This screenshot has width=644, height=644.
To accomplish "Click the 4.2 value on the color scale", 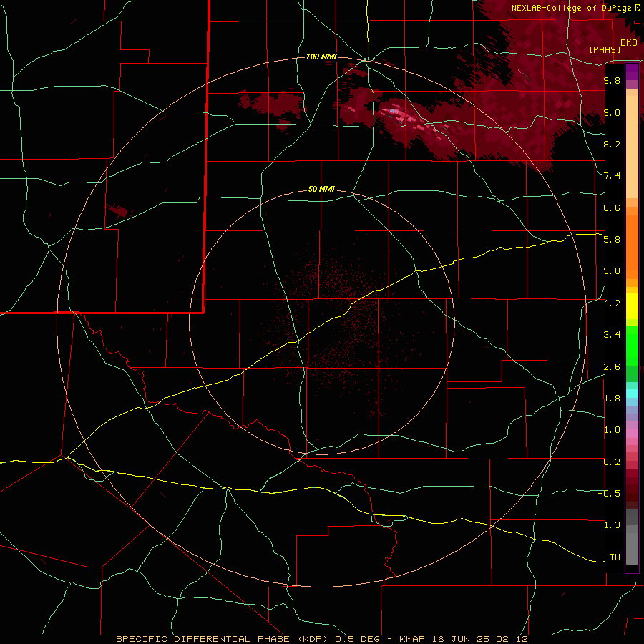I will pos(612,303).
